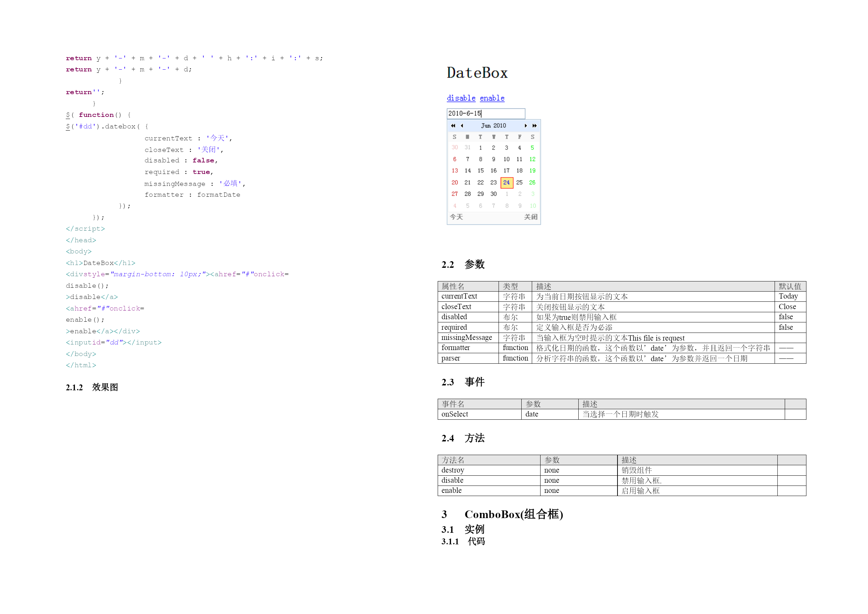Click the DateBox heading above the calendar
The width and height of the screenshot is (868, 614).
tap(477, 72)
